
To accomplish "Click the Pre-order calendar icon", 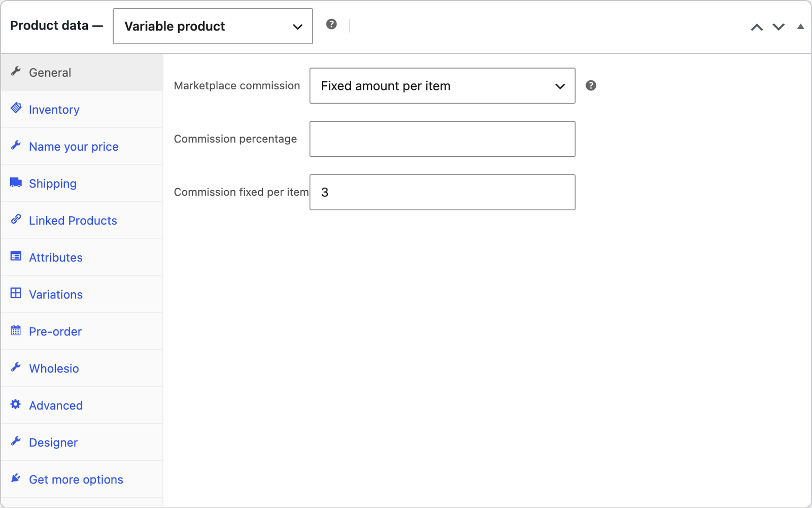I will 16,330.
